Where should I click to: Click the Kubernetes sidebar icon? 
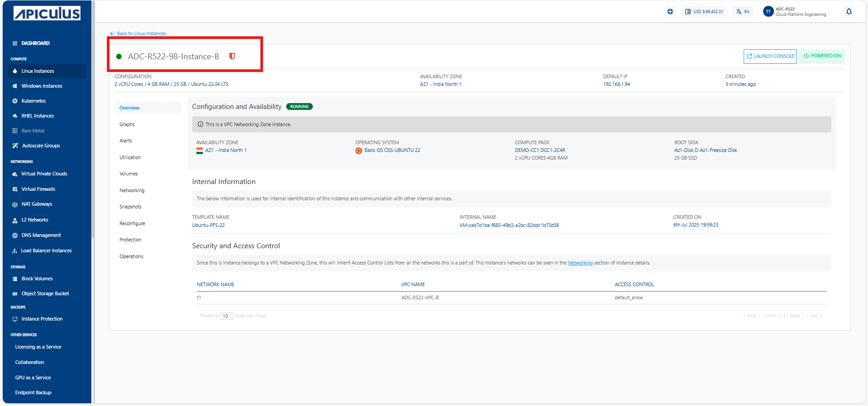point(15,101)
